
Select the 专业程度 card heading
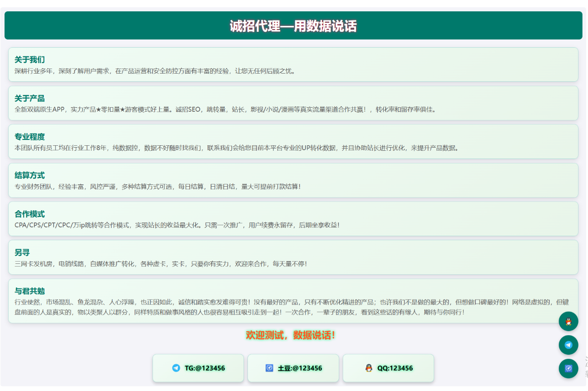click(x=30, y=137)
